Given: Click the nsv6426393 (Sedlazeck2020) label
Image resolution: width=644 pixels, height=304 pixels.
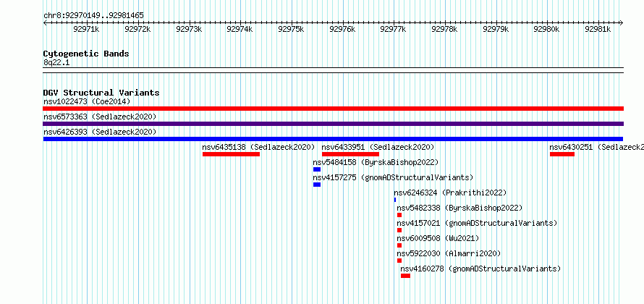Looking at the screenshot, I should [100, 132].
